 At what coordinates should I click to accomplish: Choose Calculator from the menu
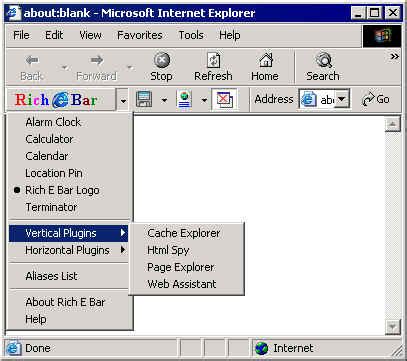pos(69,139)
